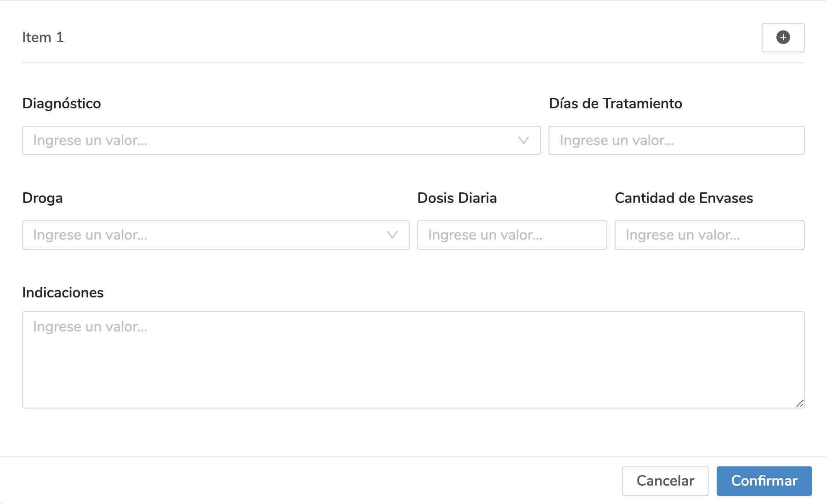Click the Item 1 heading label
The image size is (826, 504).
pyautogui.click(x=43, y=37)
